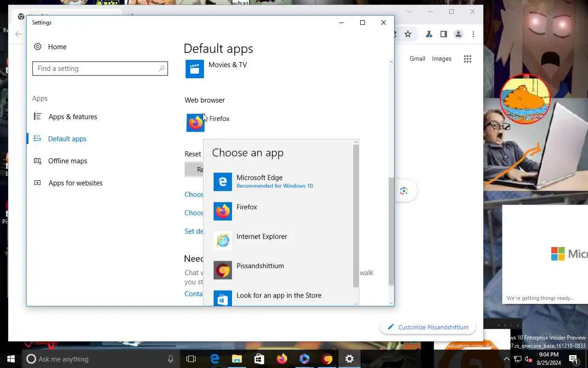
Task: Toggle the browser side panel icon
Action: tap(443, 34)
